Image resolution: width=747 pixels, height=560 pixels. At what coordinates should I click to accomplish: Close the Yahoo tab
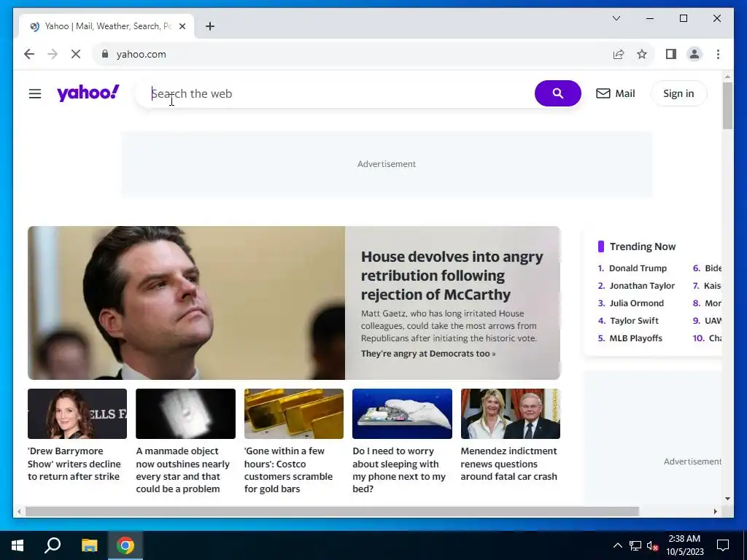[182, 26]
